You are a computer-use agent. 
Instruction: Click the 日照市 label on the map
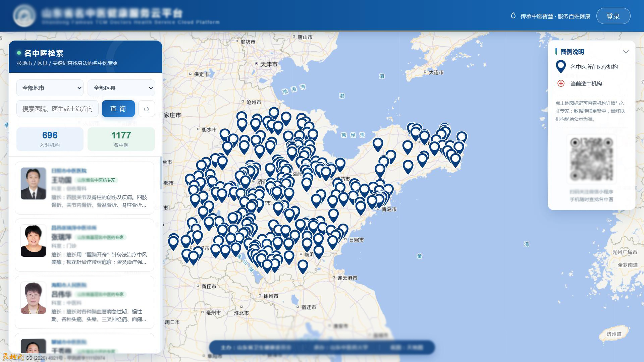(356, 240)
